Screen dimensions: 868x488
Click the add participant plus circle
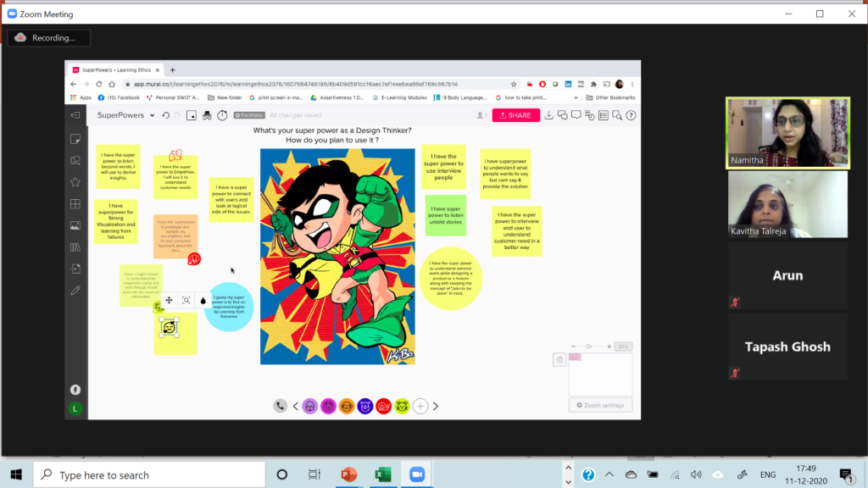tap(420, 406)
